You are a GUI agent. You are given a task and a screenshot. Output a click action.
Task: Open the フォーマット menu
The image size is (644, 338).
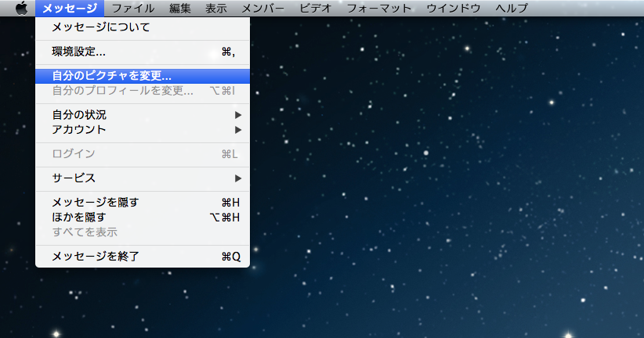click(378, 8)
